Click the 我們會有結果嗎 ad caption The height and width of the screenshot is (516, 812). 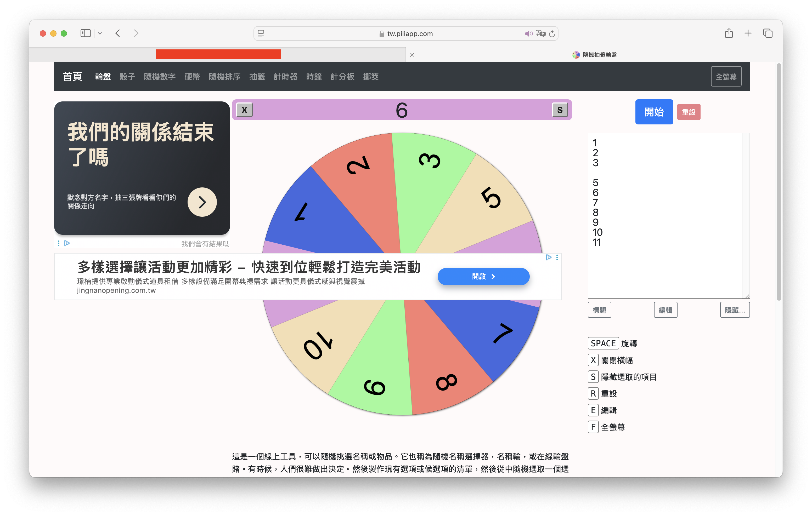[205, 244]
